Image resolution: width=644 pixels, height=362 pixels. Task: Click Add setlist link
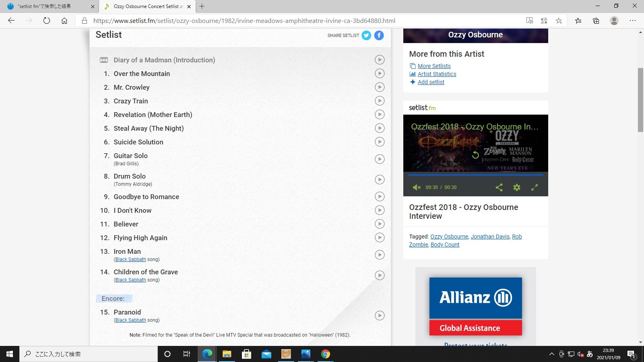431,82
